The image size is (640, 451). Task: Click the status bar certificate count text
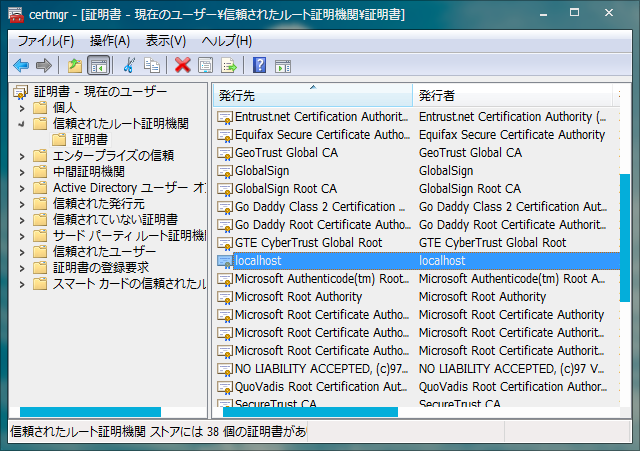158,431
